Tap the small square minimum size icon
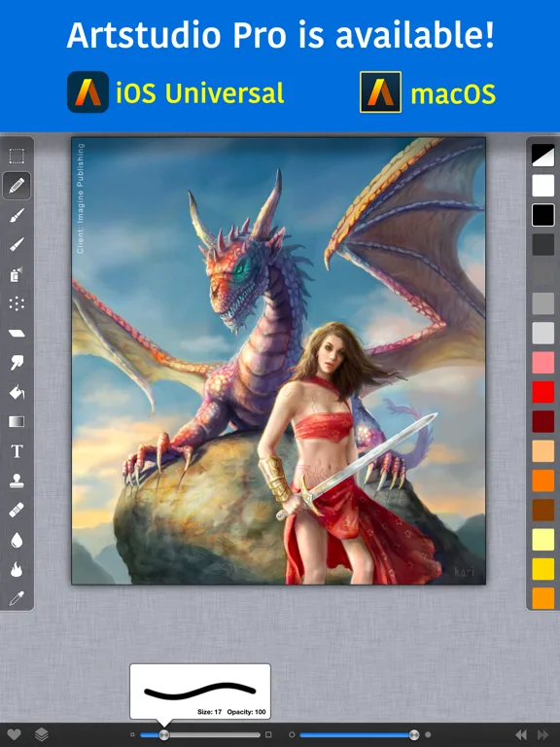The height and width of the screenshot is (747, 560). [x=132, y=734]
